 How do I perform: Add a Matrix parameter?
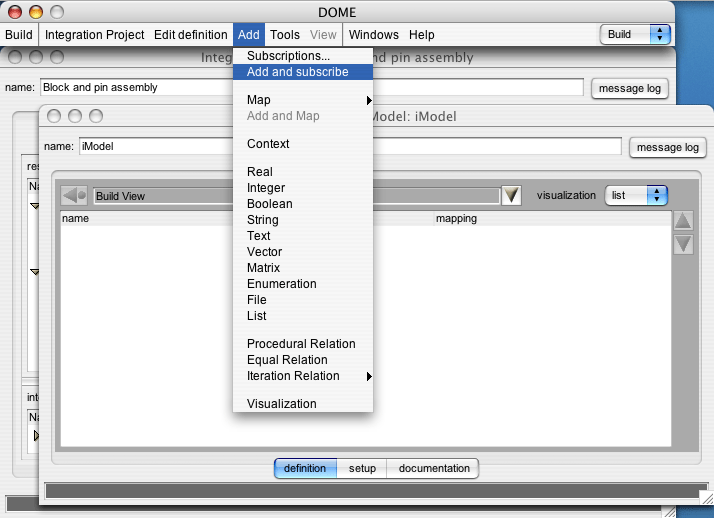click(303, 268)
